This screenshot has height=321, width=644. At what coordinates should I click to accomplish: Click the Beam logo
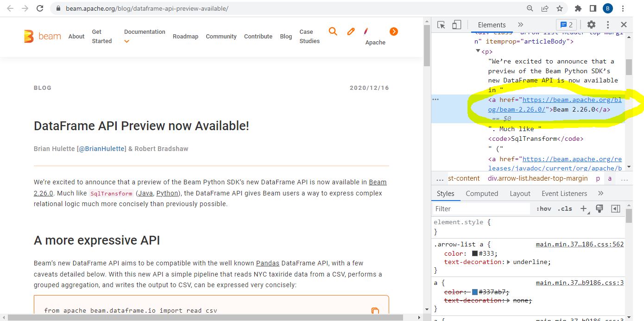point(42,36)
